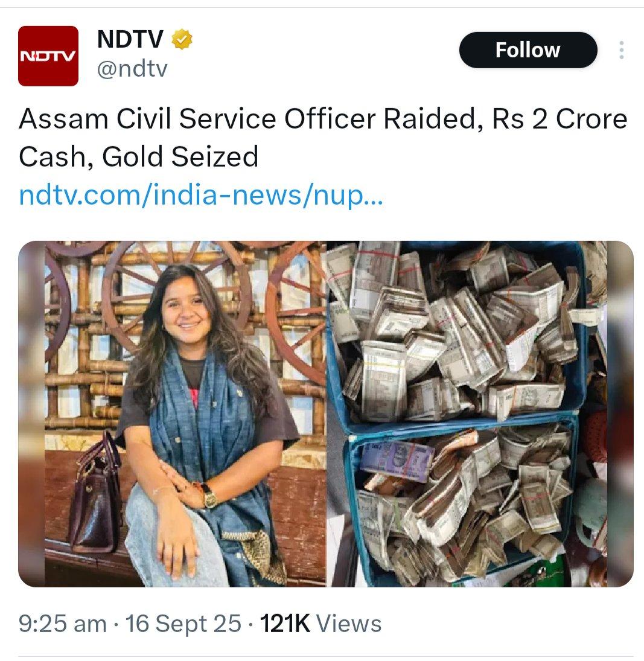Select the 'Cash, Gold Seized' text line

pos(138,157)
